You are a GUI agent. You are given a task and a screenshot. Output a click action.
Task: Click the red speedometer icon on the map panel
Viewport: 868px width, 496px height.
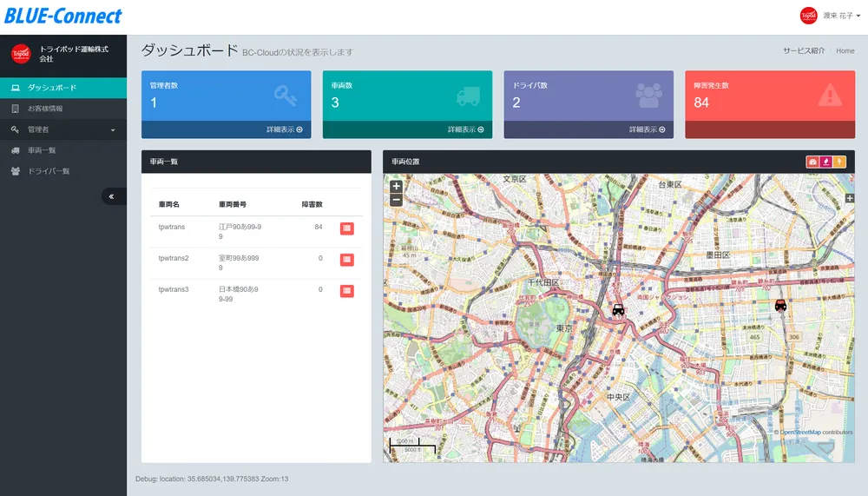point(812,162)
